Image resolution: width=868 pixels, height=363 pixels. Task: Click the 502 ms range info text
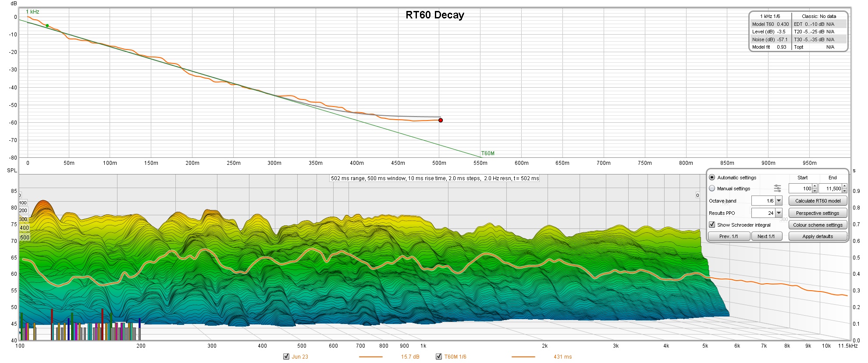click(x=435, y=178)
